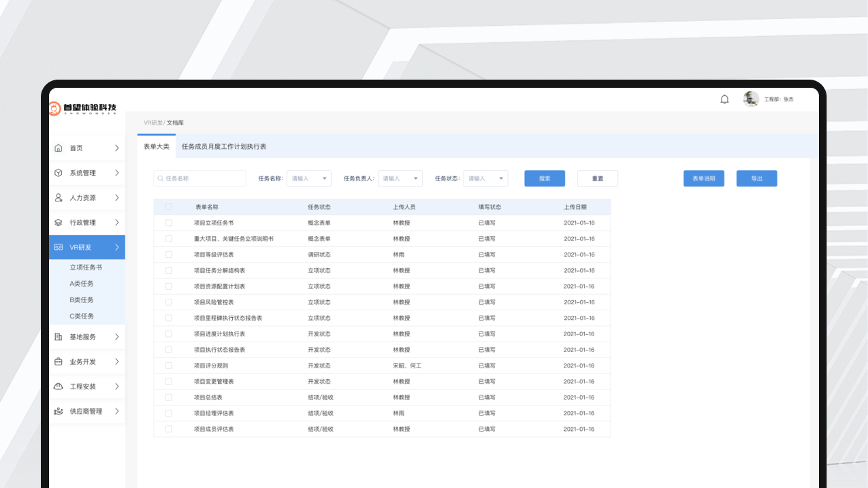Expand the 基地服务 menu chevron
The width and height of the screenshot is (868, 488).
click(117, 337)
